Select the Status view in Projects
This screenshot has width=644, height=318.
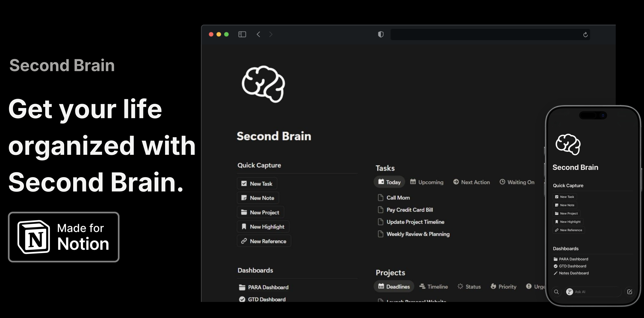coord(469,287)
